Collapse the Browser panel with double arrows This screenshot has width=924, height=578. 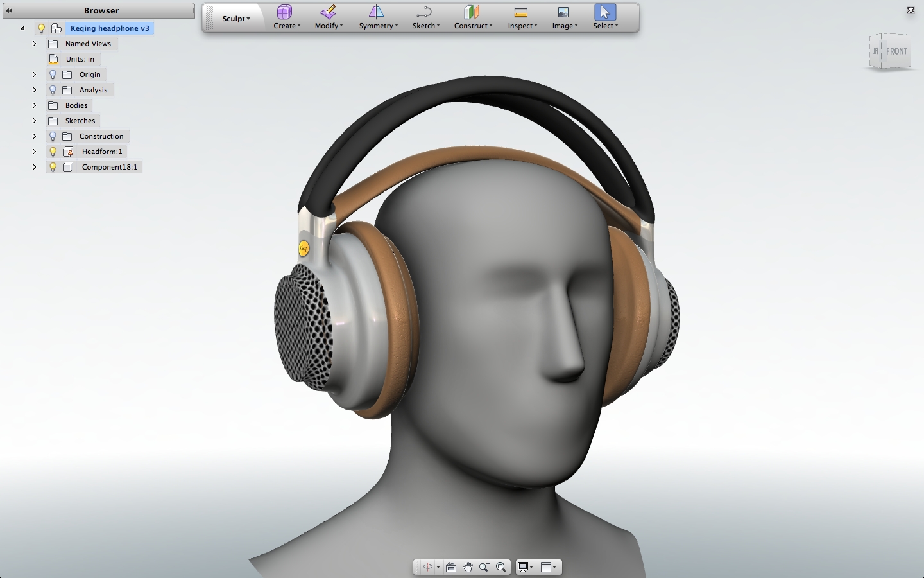point(9,10)
